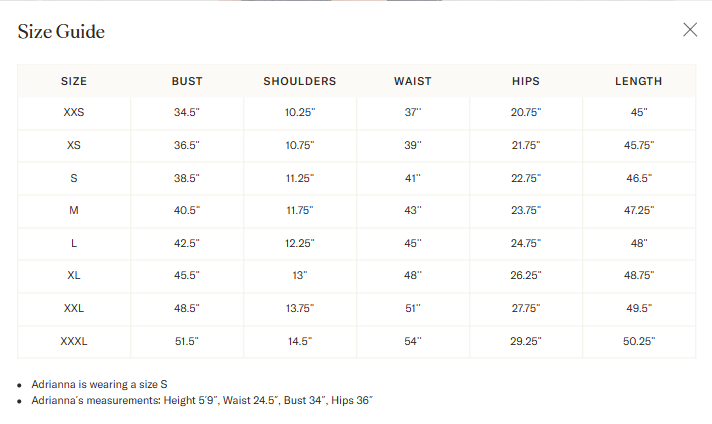Select the XXS size row label

coord(74,112)
